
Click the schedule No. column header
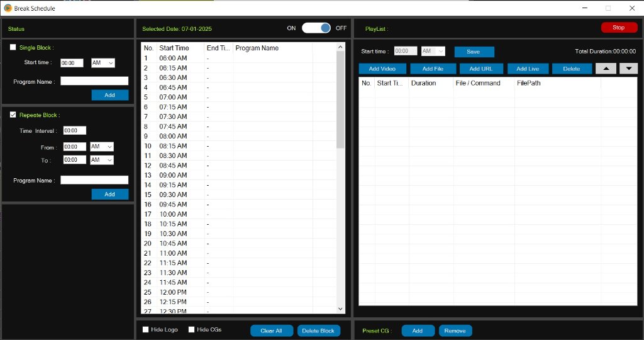(x=148, y=48)
